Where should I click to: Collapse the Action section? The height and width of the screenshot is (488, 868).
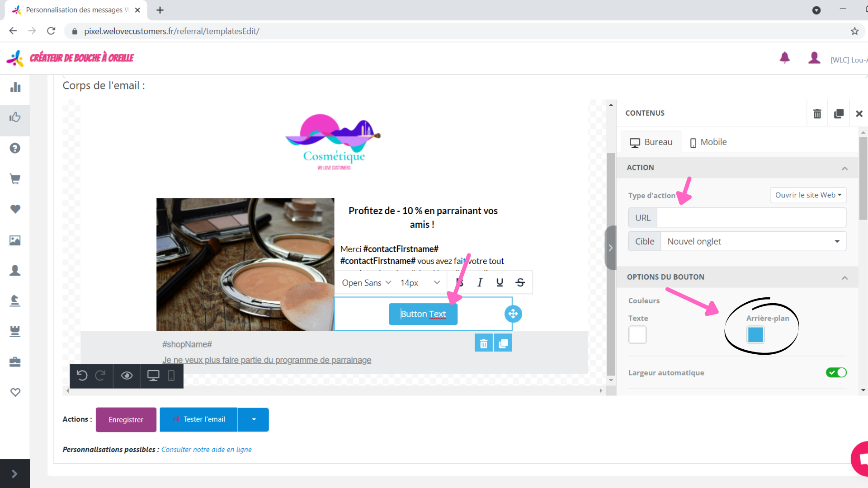coord(844,168)
